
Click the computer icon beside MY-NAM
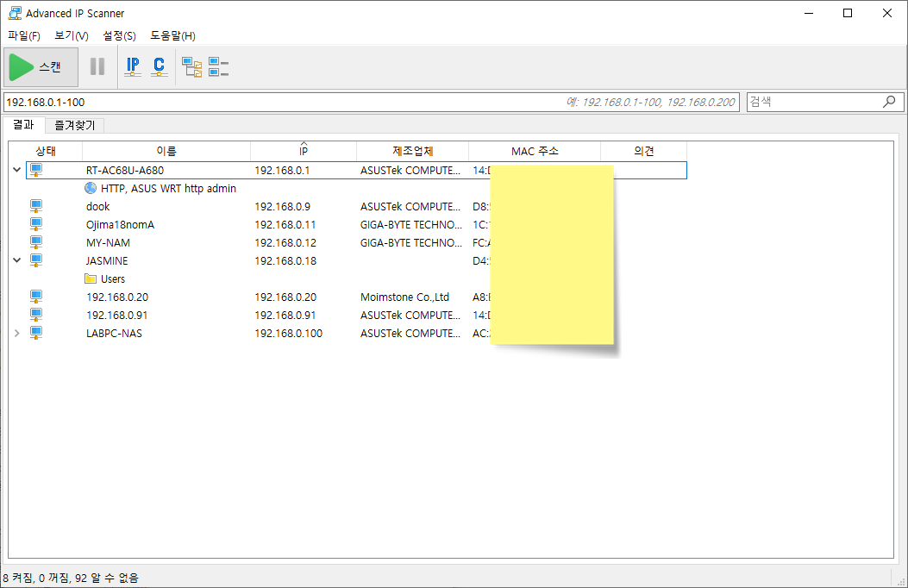(36, 242)
